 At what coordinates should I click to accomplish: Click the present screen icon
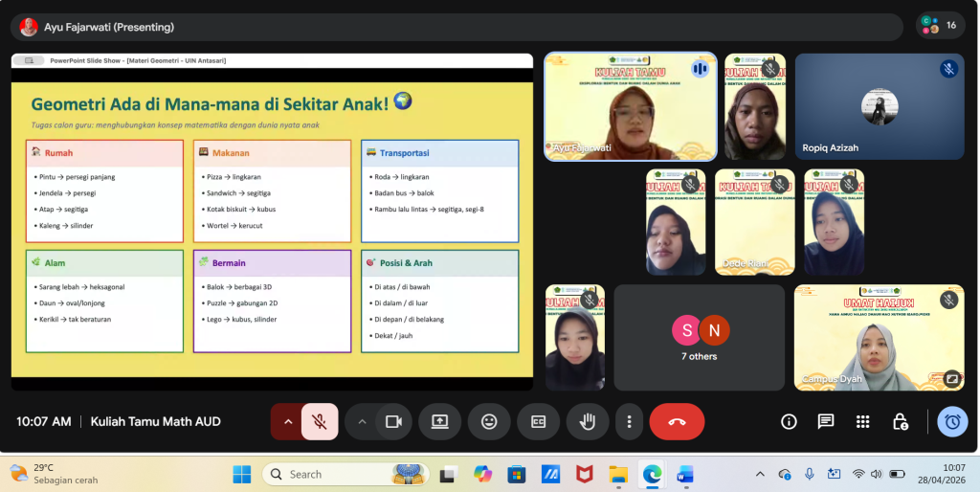point(440,422)
